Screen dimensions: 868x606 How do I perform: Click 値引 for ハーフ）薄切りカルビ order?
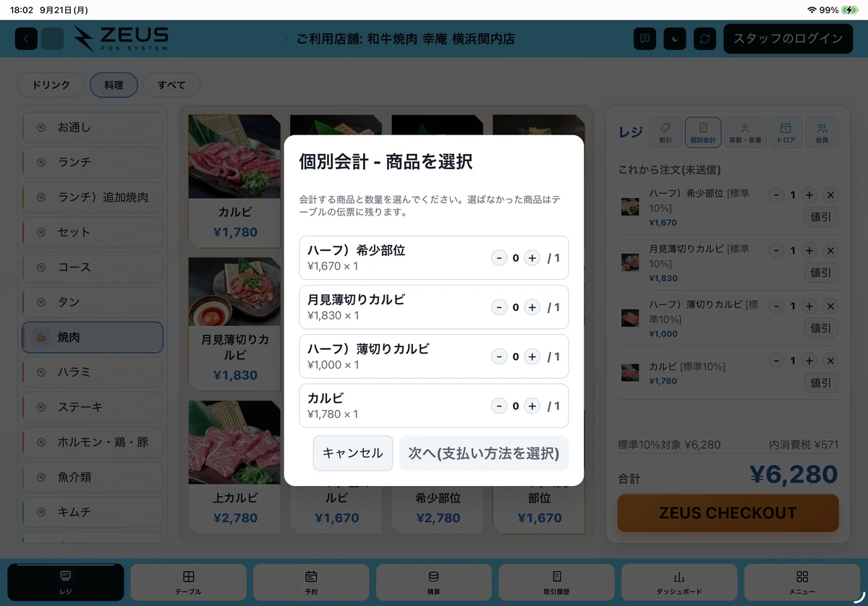pyautogui.click(x=821, y=328)
